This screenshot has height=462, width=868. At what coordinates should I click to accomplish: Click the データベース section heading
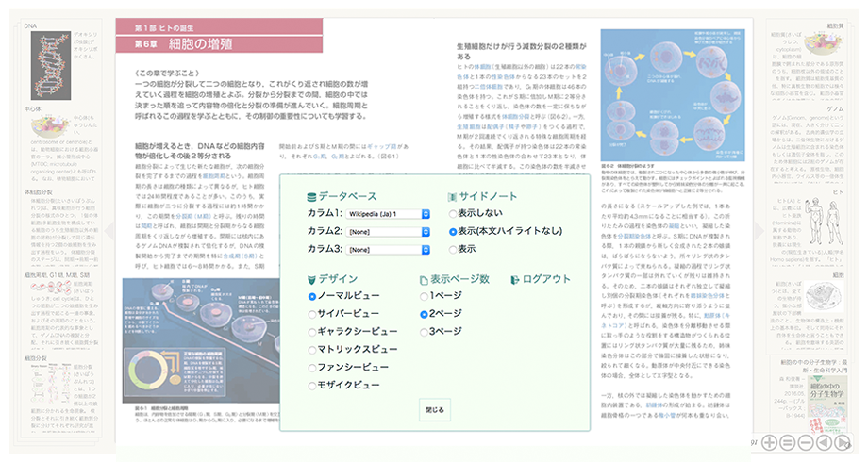[347, 196]
